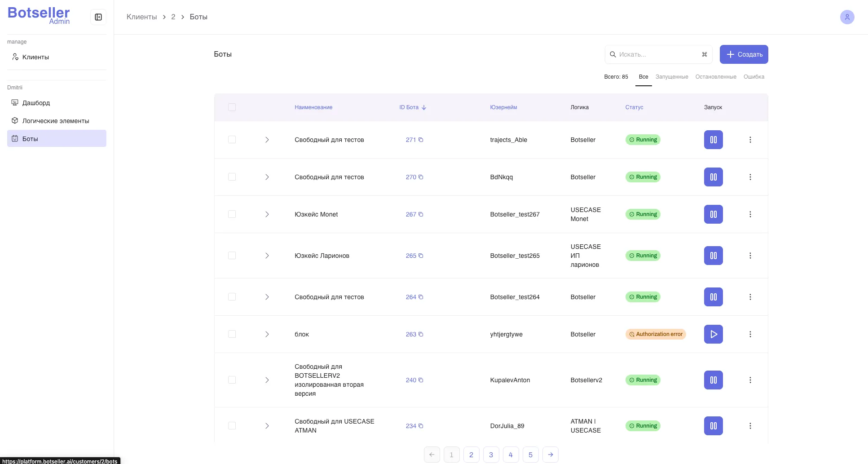Image resolution: width=868 pixels, height=464 pixels.
Task: Open more options for bot 265
Action: 750,256
